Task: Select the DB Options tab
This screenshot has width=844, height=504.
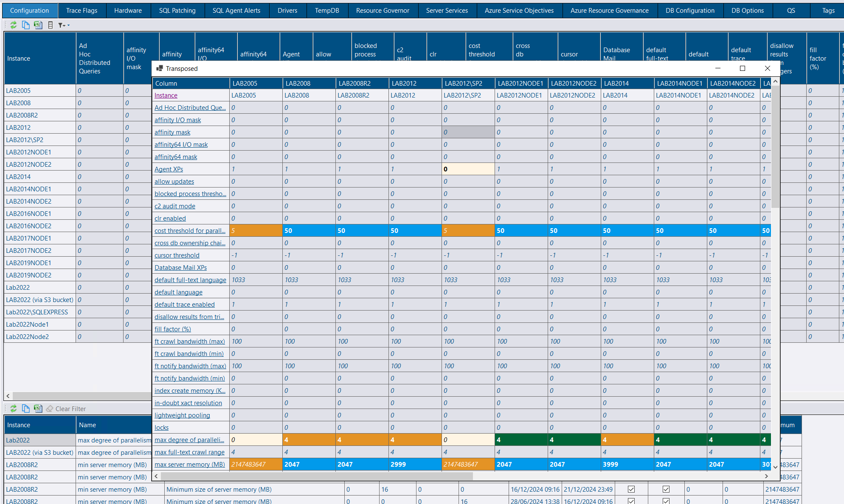Action: click(748, 11)
